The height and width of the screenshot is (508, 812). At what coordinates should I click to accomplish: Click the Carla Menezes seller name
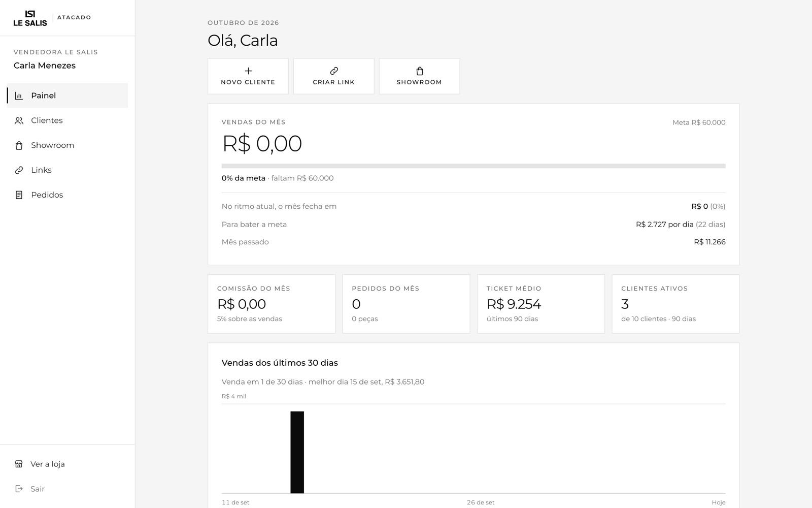[45, 66]
